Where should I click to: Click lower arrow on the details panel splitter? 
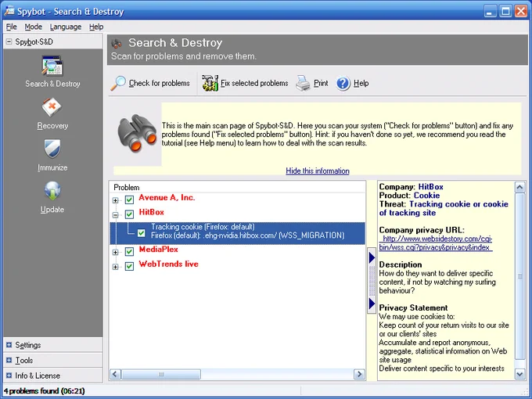(372, 304)
